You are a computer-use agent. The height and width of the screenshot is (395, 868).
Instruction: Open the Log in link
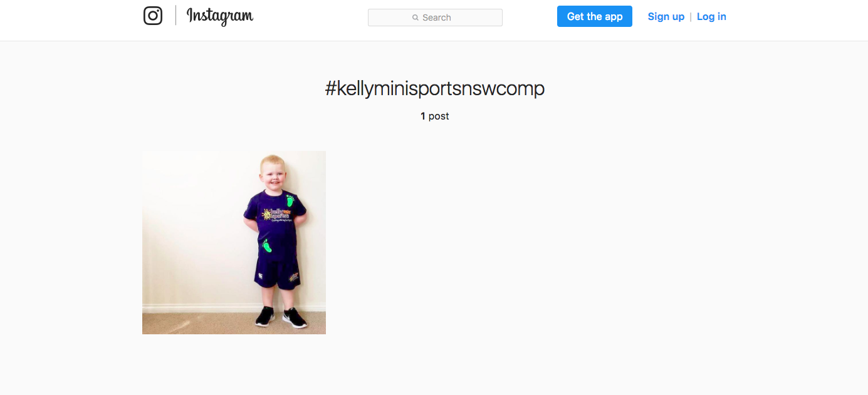[x=711, y=17]
